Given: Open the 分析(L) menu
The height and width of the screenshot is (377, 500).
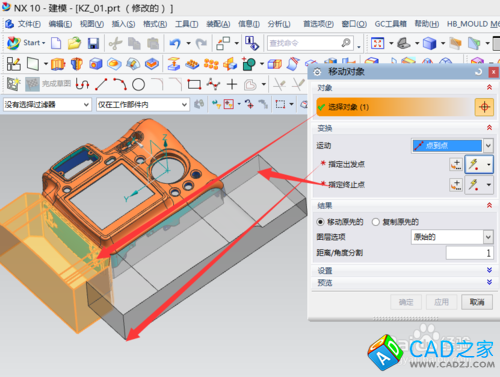Looking at the screenshot, I should [x=279, y=24].
